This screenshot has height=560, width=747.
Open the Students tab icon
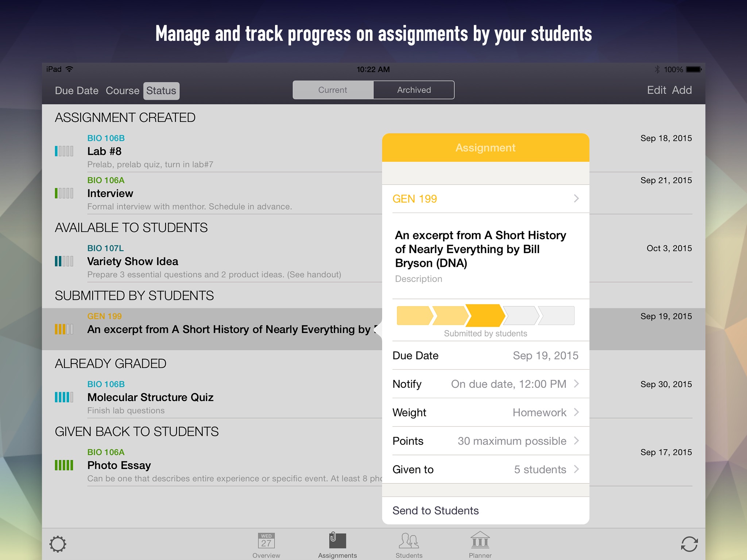tap(409, 541)
